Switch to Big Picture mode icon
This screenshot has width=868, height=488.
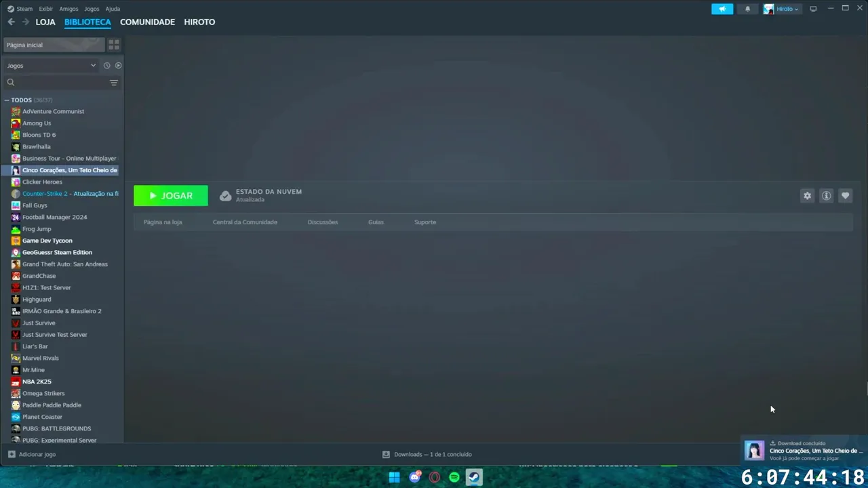813,9
